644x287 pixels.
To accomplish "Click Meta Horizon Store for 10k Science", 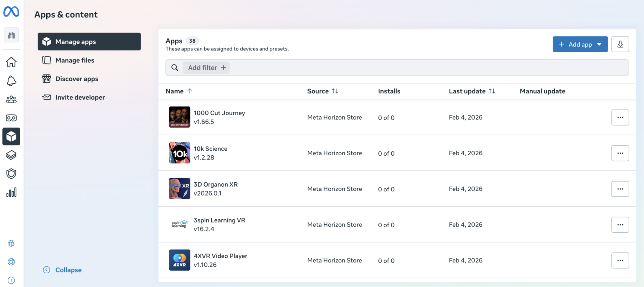I will click(x=334, y=153).
